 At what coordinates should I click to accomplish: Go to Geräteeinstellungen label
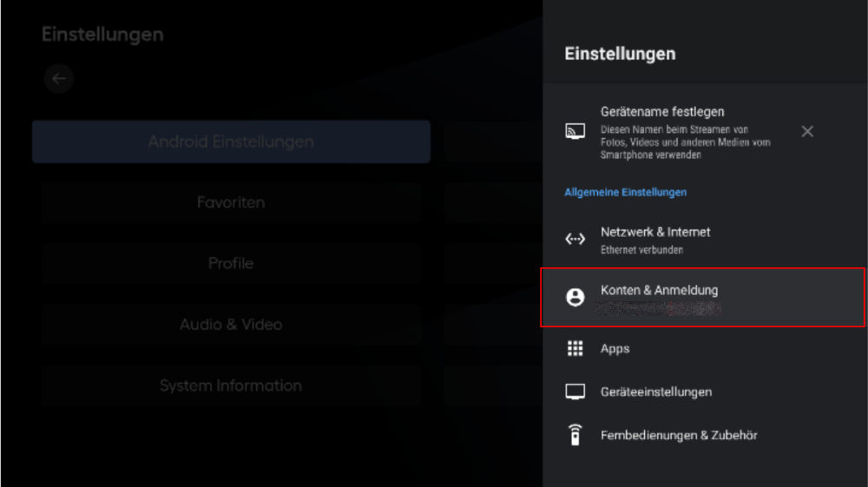(x=656, y=392)
